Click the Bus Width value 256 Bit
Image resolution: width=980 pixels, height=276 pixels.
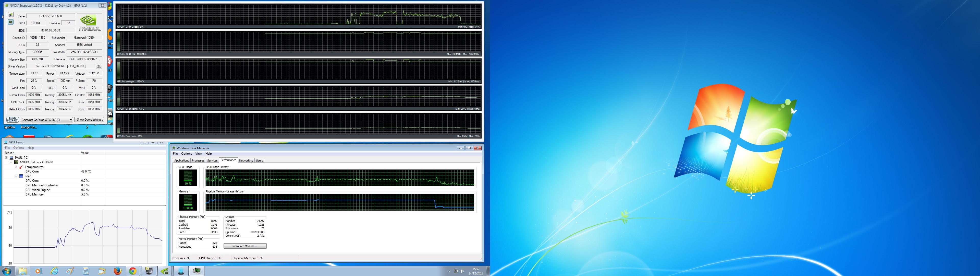84,52
